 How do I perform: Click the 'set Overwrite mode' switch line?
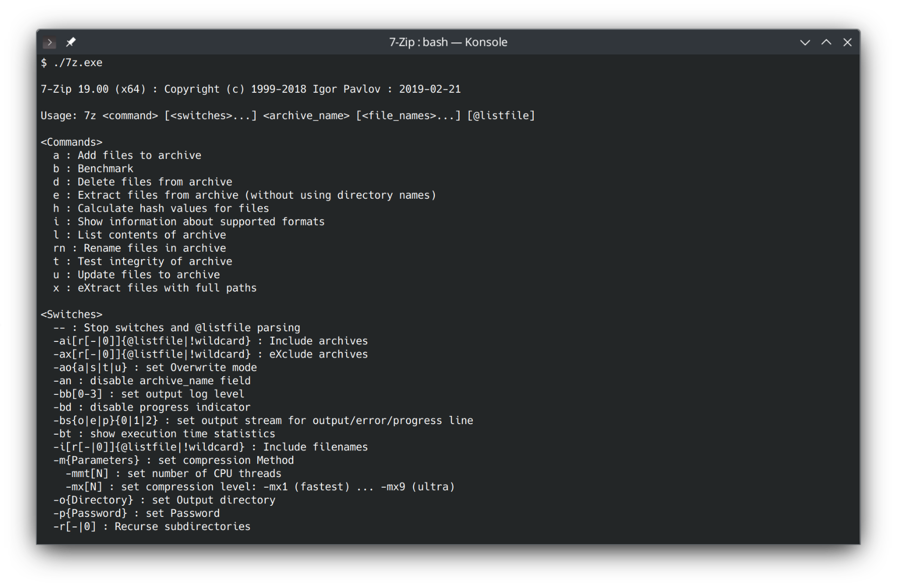[x=155, y=368]
